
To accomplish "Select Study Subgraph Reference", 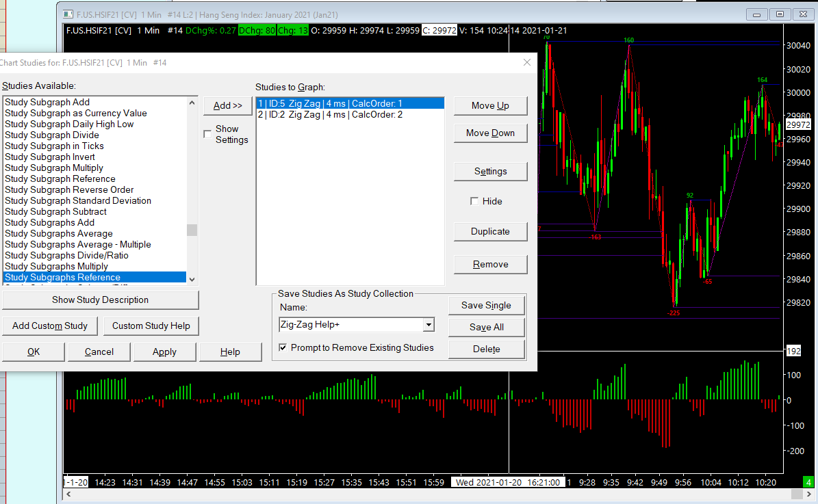I will coord(94,178).
